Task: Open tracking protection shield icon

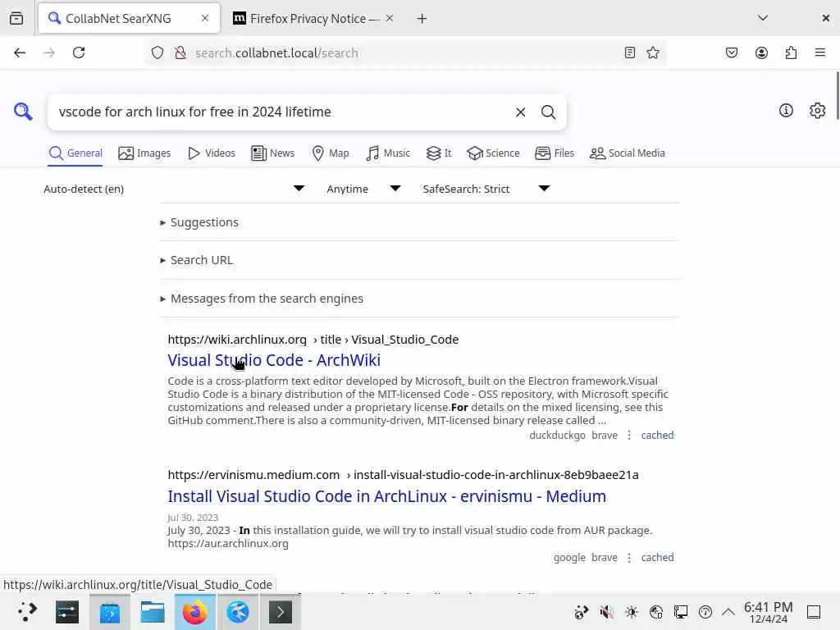Action: (157, 52)
